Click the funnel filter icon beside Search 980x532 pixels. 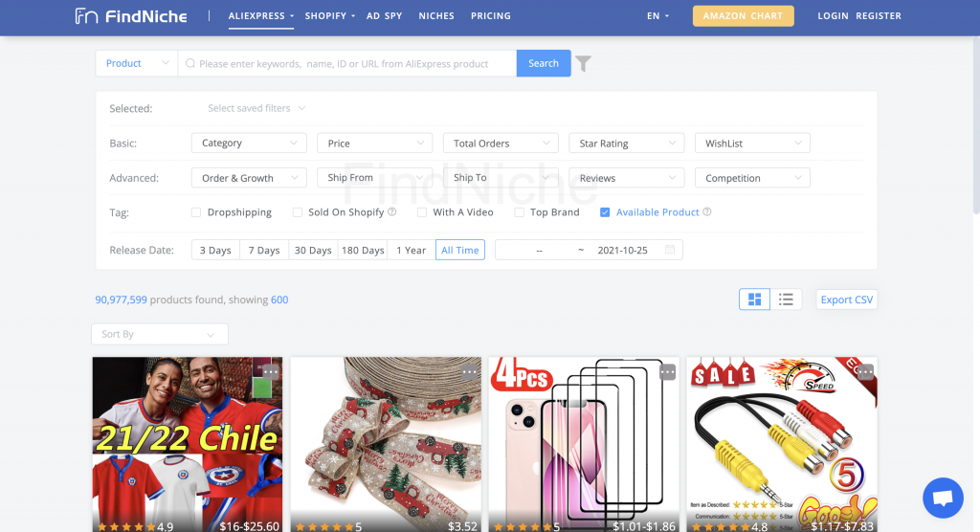point(583,63)
